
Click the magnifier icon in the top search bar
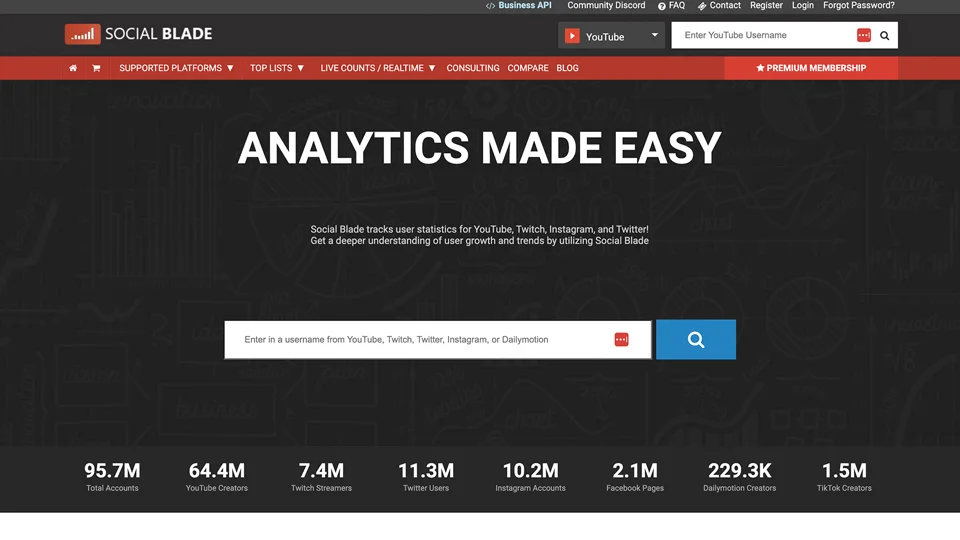(x=885, y=36)
